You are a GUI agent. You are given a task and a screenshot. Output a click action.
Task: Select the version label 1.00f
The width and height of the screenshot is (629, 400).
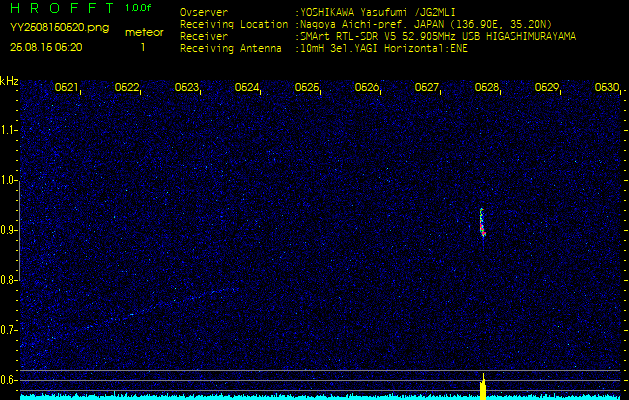[x=138, y=8]
